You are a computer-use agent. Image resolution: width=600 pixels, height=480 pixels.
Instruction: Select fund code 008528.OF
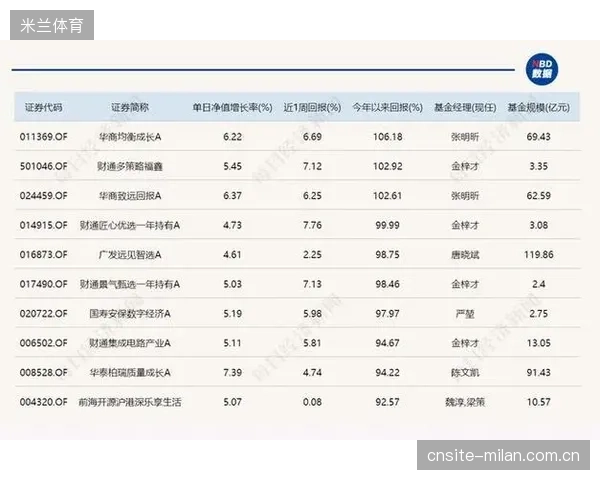pyautogui.click(x=44, y=372)
